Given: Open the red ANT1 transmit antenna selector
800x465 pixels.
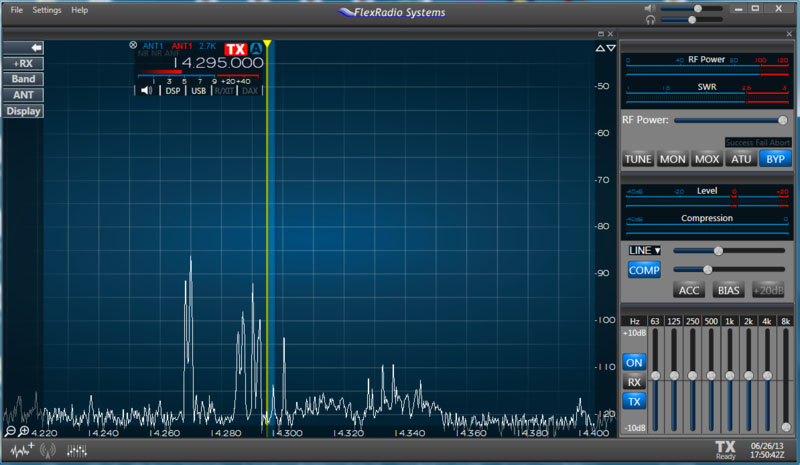Looking at the screenshot, I should pos(182,46).
